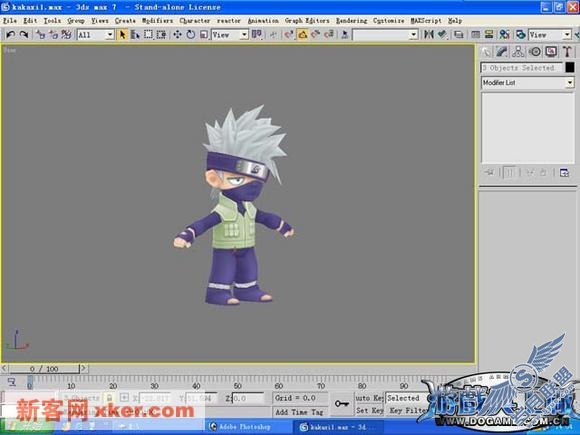Image resolution: width=580 pixels, height=435 pixels.
Task: Click frame 50 on the track bar
Action: (x=237, y=386)
